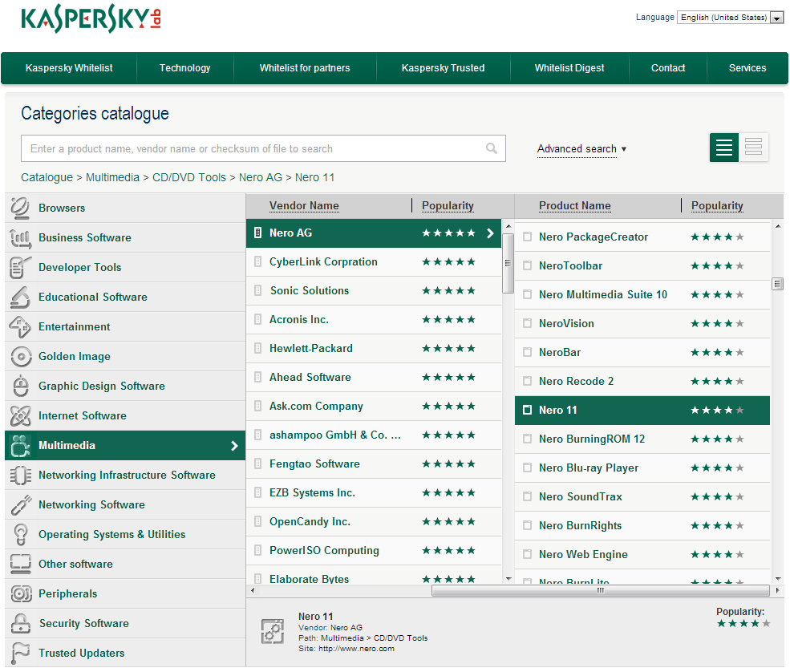Click the Multimedia camera icon
The image size is (790, 672).
pos(20,446)
